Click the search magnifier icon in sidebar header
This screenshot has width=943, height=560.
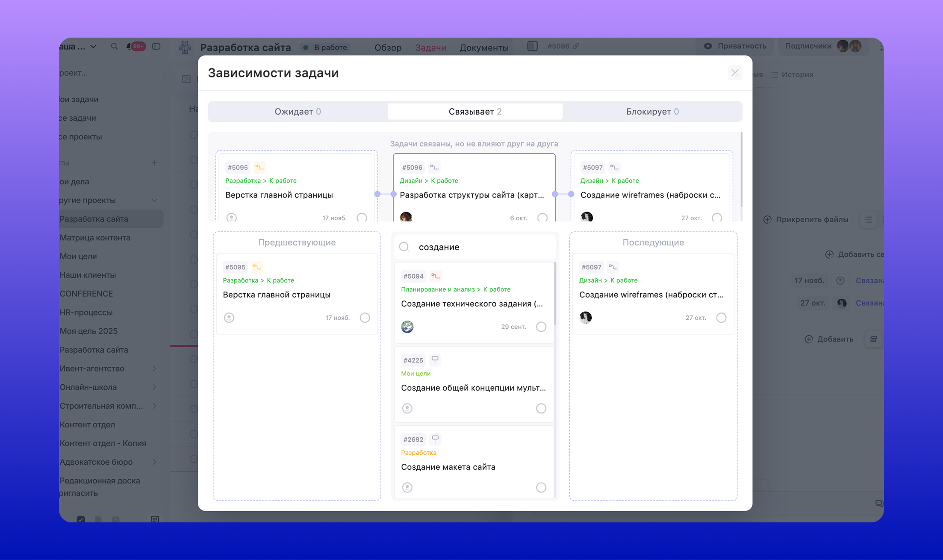pos(114,47)
